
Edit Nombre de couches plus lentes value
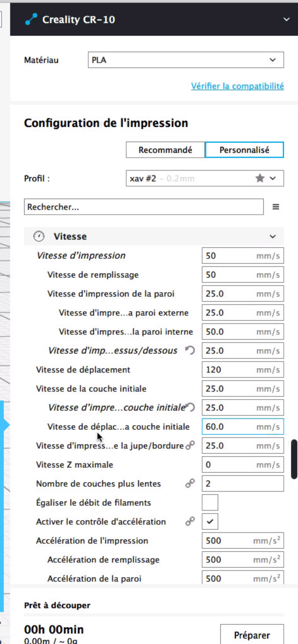pyautogui.click(x=243, y=483)
